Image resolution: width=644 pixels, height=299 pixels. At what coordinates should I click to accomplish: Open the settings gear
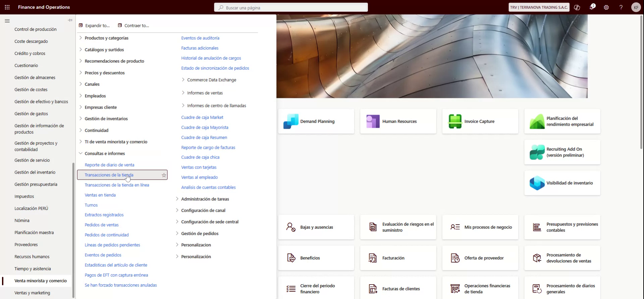[606, 7]
